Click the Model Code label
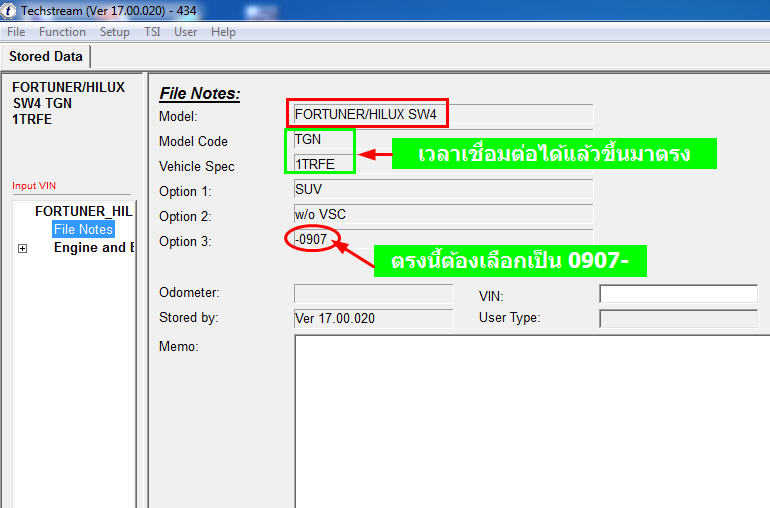 pyautogui.click(x=193, y=141)
